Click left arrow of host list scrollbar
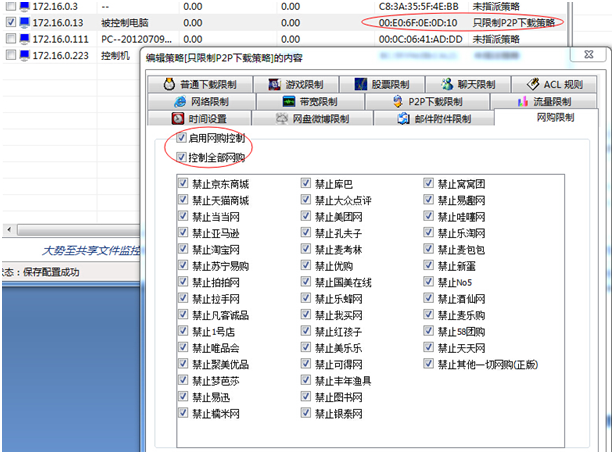The image size is (614, 454). click(9, 230)
